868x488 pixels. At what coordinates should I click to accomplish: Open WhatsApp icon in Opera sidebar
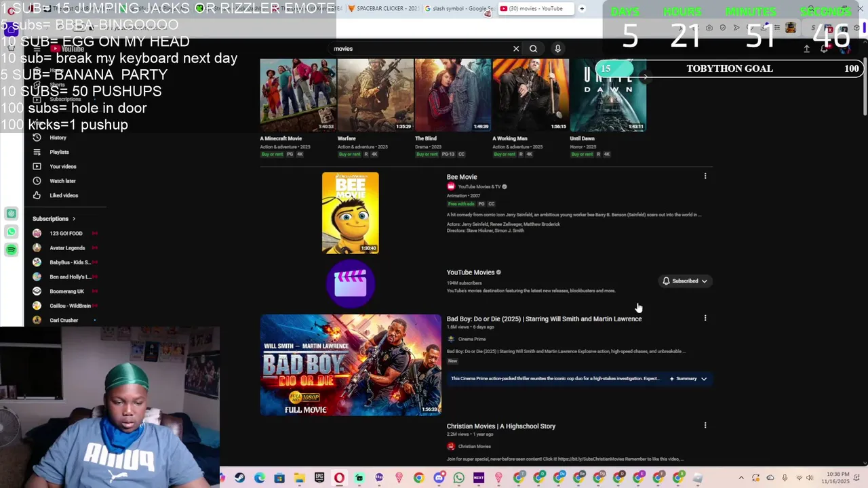click(x=12, y=232)
